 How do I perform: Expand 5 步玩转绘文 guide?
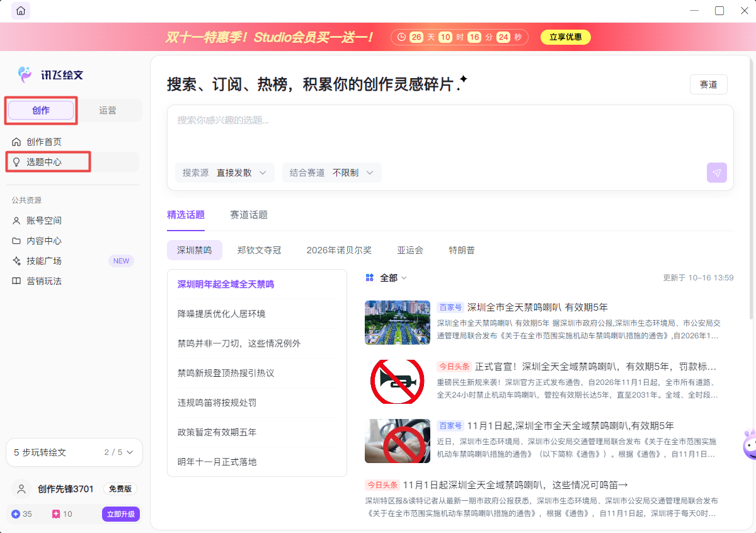[x=74, y=452]
